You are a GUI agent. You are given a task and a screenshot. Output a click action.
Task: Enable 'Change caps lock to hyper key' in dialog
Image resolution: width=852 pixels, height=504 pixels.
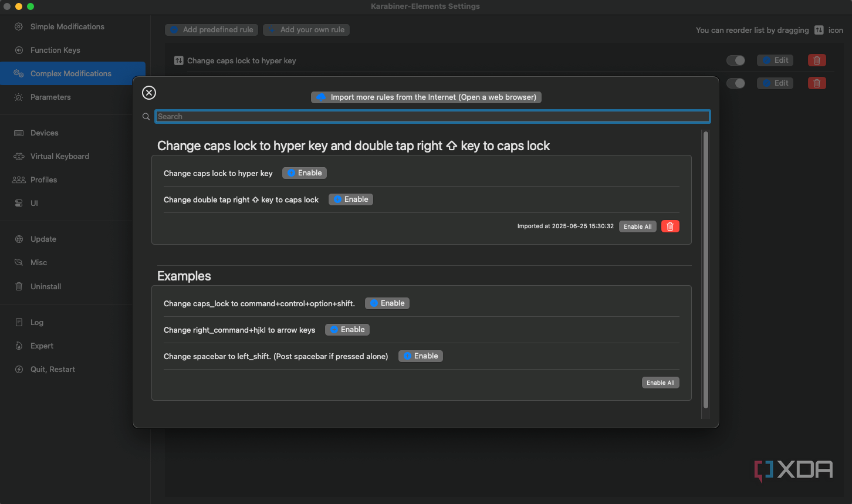(x=305, y=173)
